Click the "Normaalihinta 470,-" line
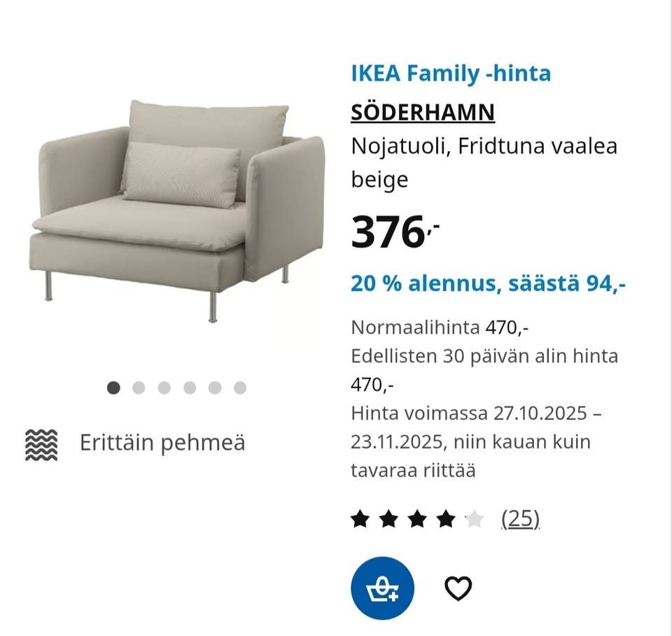Image resolution: width=672 pixels, height=636 pixels. 434,327
